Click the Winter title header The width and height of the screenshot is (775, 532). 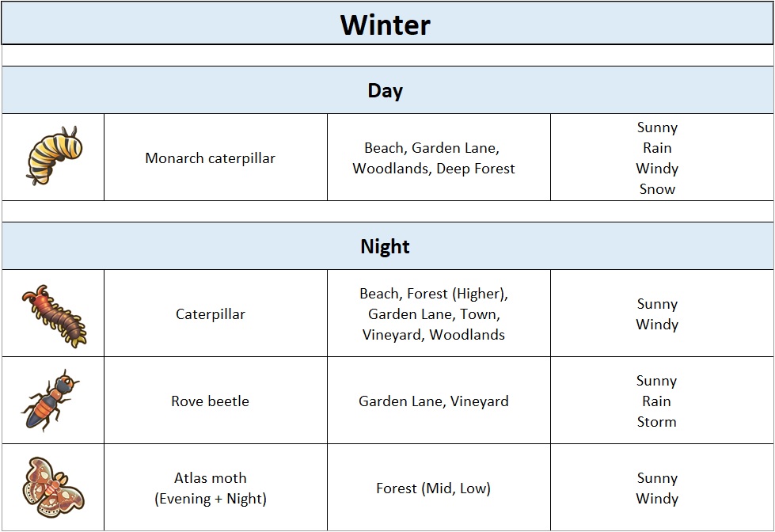tap(386, 24)
